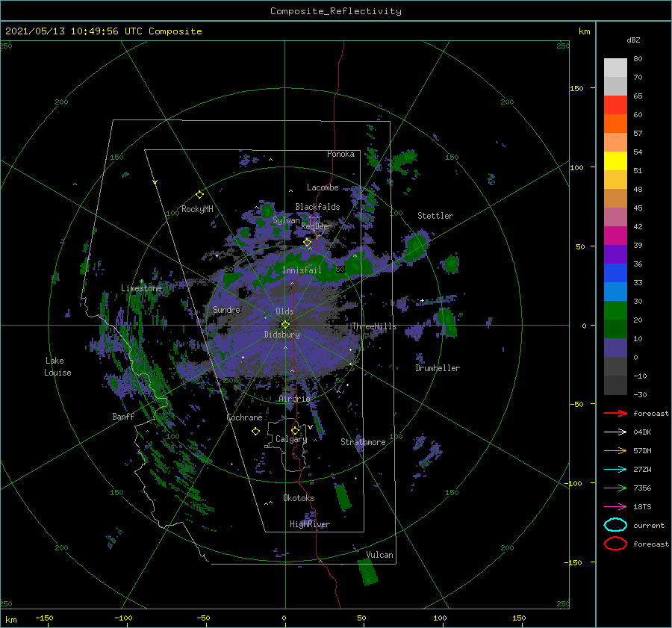Click yellow diamond marker below RedDeer
Image resolution: width=672 pixels, height=628 pixels.
pyautogui.click(x=308, y=243)
